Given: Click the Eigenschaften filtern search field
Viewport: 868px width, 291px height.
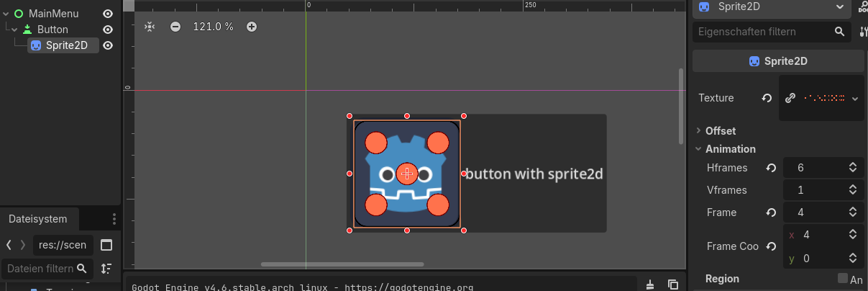Looking at the screenshot, I should (762, 32).
